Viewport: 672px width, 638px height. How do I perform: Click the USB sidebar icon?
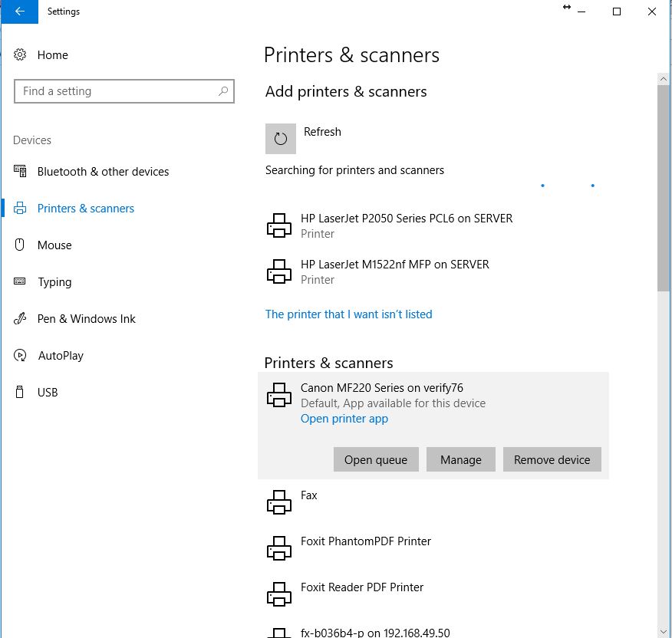tap(20, 392)
